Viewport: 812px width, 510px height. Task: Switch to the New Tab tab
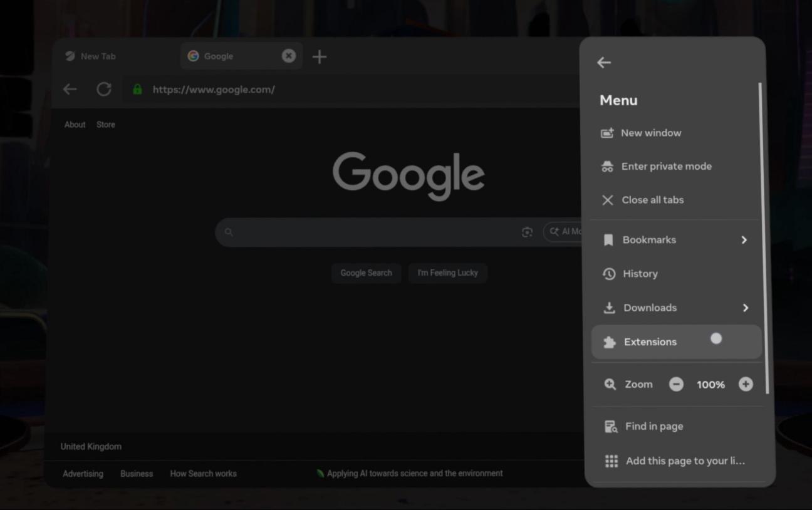[98, 56]
